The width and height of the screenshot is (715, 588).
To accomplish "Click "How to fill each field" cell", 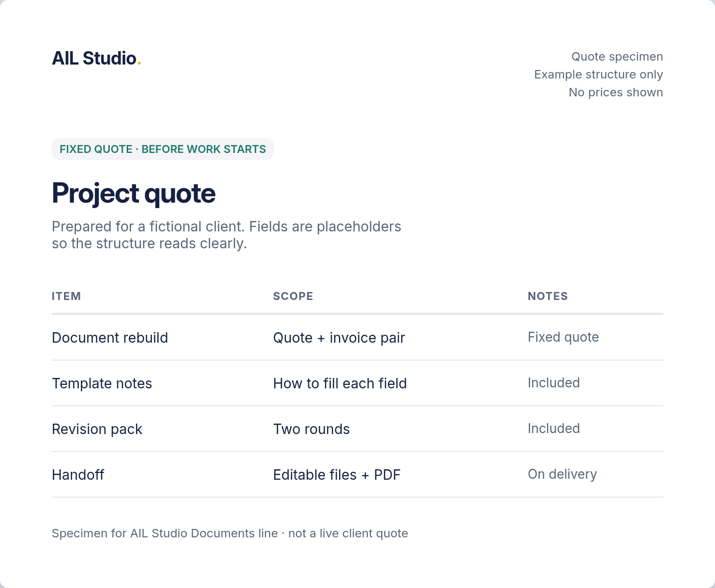I will pos(340,383).
